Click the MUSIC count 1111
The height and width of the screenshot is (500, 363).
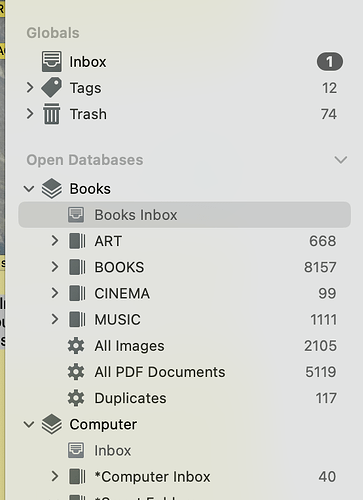coord(324,319)
